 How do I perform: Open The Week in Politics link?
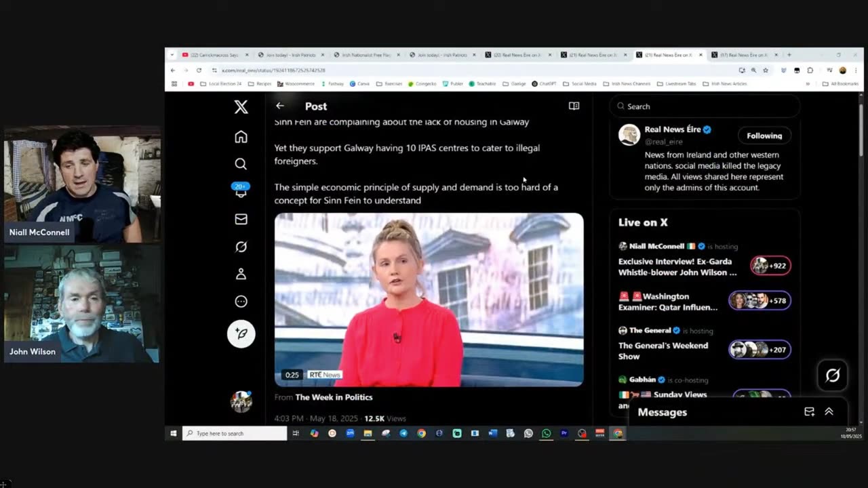[x=334, y=397]
